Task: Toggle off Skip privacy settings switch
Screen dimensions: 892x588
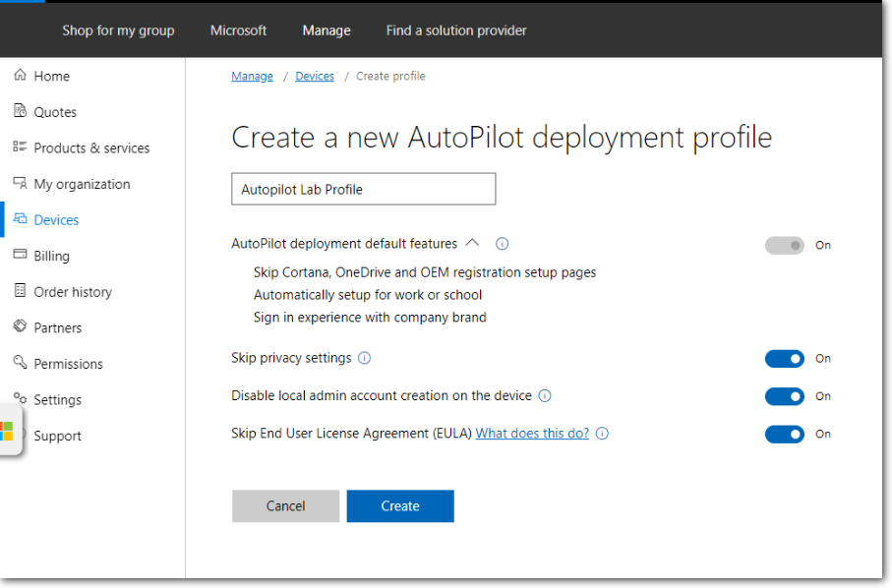Action: click(784, 359)
